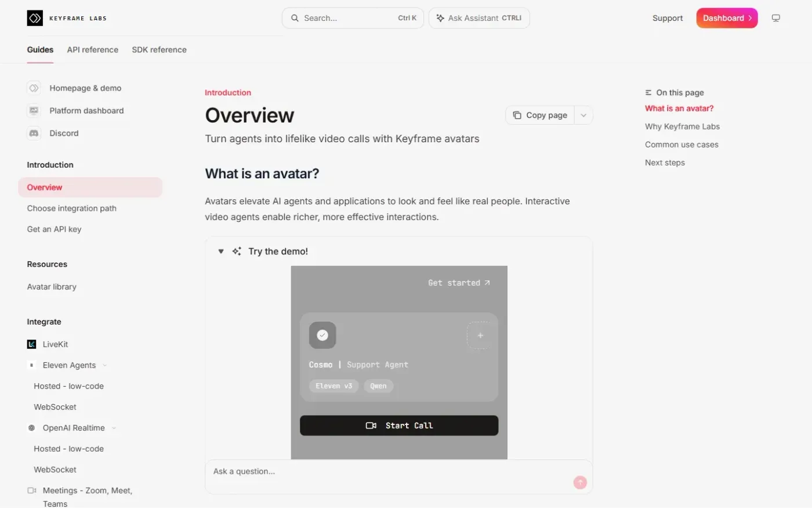
Task: Click the plus icon to add an agent
Action: click(480, 336)
